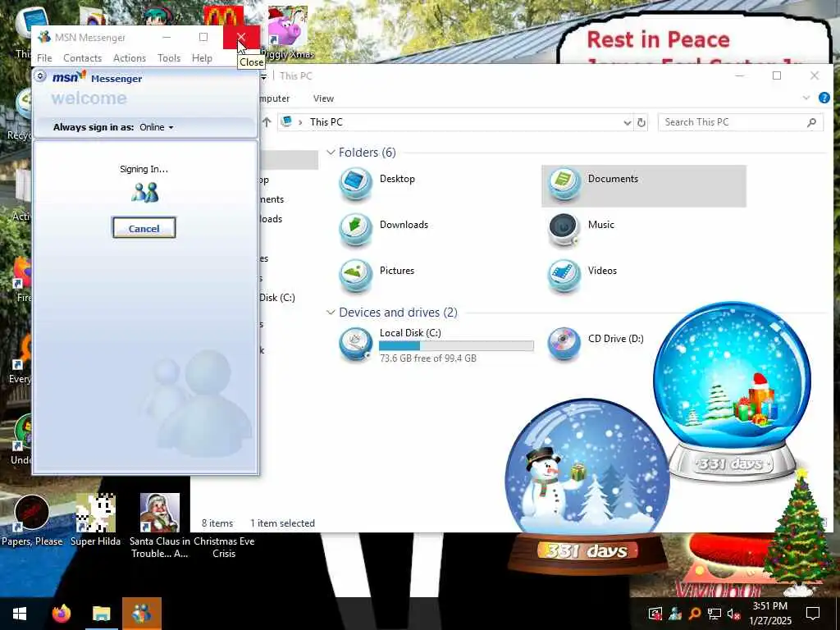Open the address bar history dropdown
The width and height of the screenshot is (840, 630).
pyautogui.click(x=628, y=123)
